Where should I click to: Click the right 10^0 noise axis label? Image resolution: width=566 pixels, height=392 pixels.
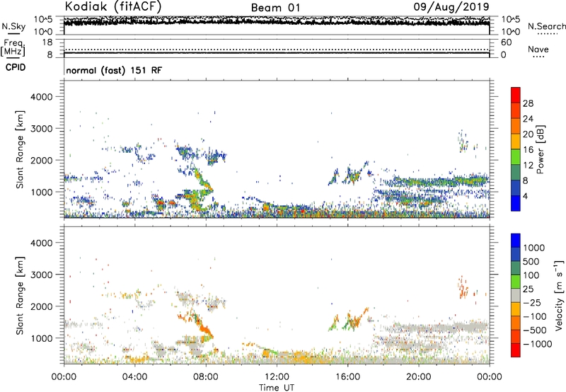[x=510, y=32]
